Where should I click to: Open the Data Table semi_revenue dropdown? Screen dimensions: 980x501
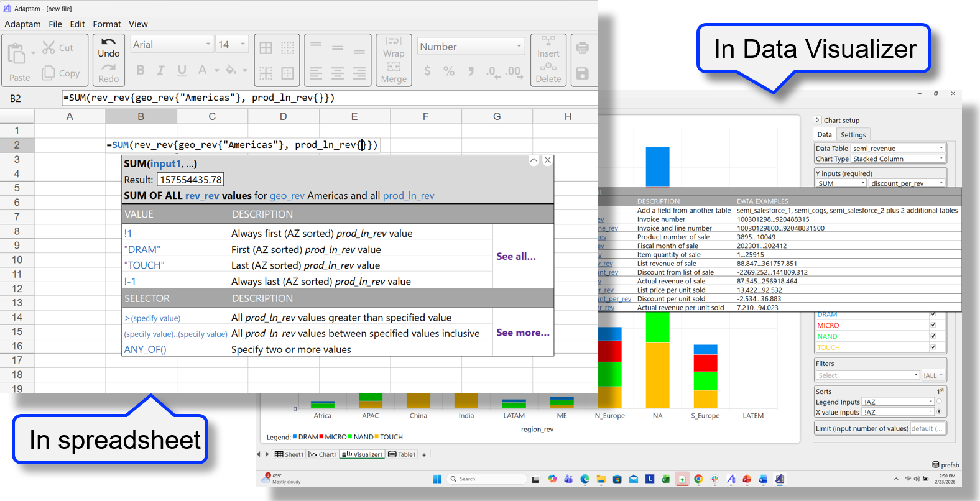898,149
